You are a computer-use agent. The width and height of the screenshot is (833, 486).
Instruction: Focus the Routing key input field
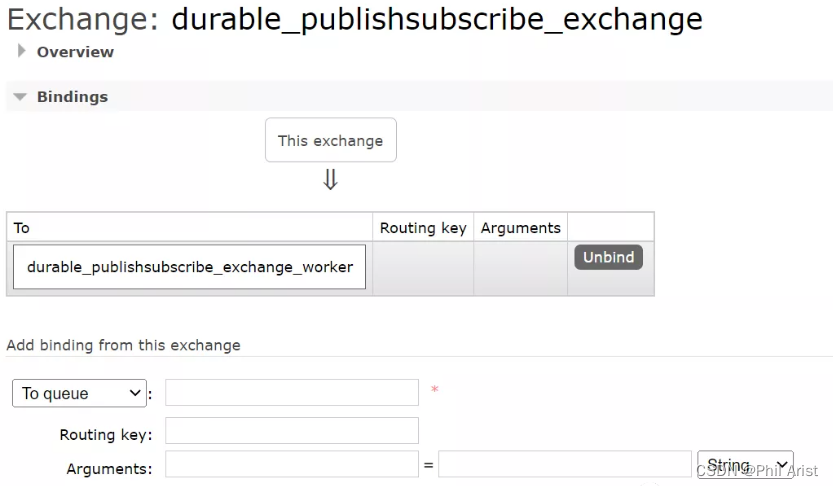coord(292,430)
